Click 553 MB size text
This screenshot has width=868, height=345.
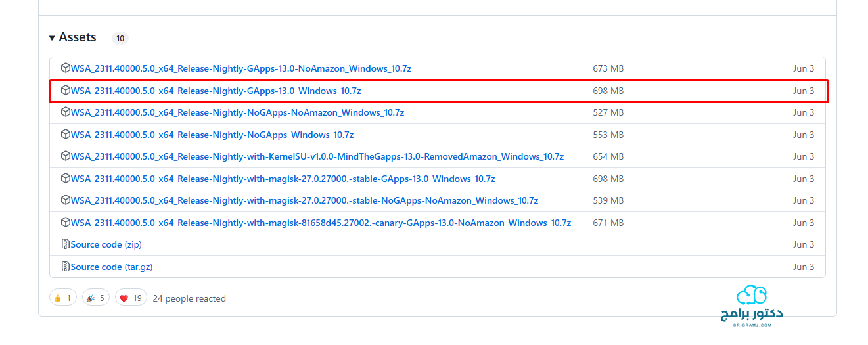tap(608, 135)
